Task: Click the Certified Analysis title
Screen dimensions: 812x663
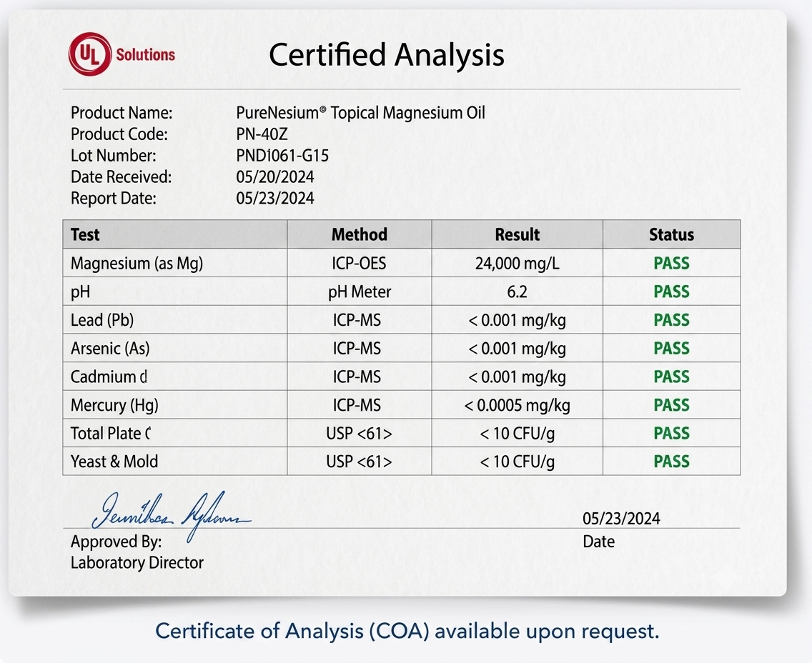Action: pos(386,54)
